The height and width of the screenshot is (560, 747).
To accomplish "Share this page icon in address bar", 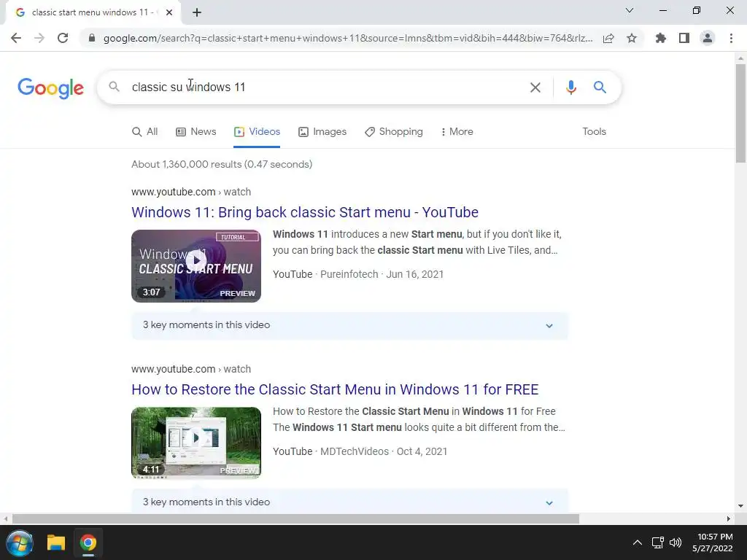I will (608, 38).
